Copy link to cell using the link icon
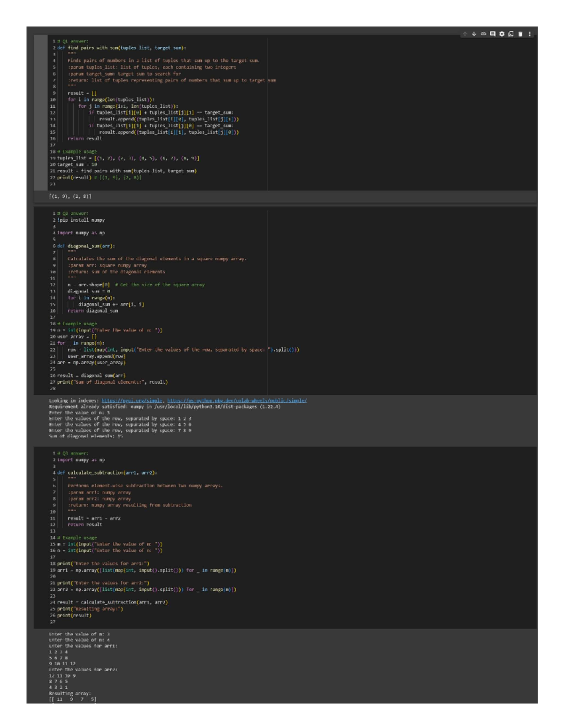563x728 pixels. pos(483,34)
